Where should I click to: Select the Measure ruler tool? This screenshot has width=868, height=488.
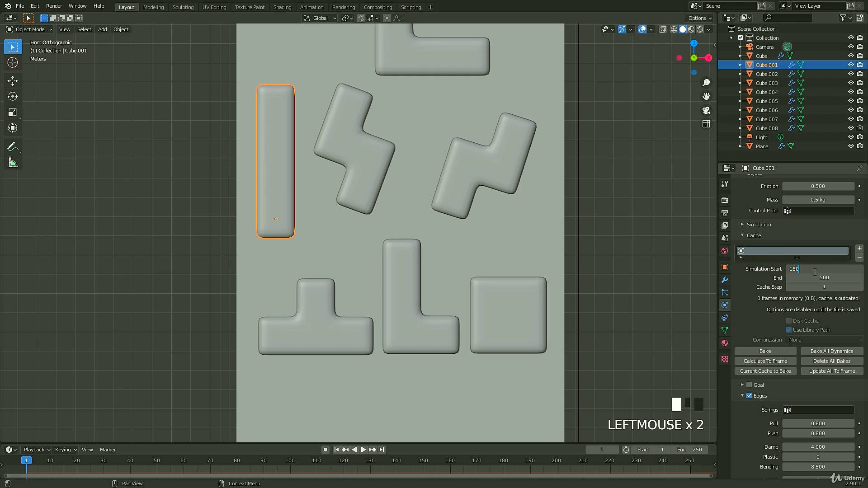click(x=13, y=163)
